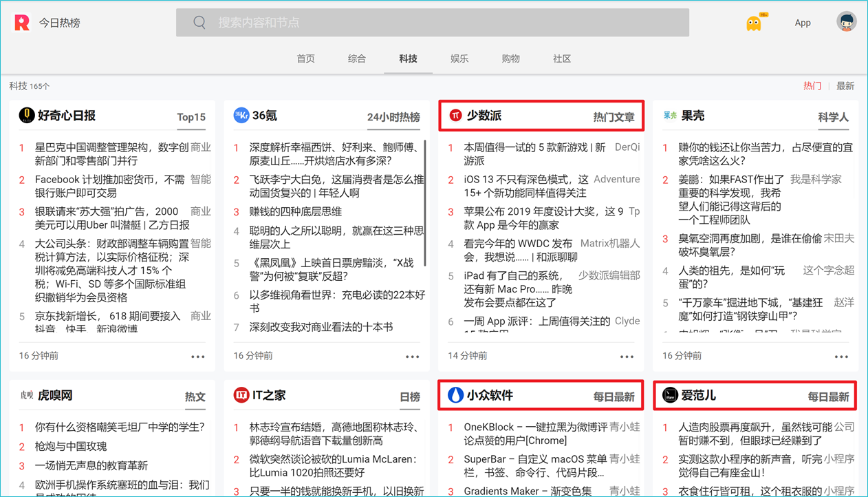Open article 人类的祖先，是如何"玩蛋"的
Image resolution: width=868 pixels, height=497 pixels.
point(732,277)
